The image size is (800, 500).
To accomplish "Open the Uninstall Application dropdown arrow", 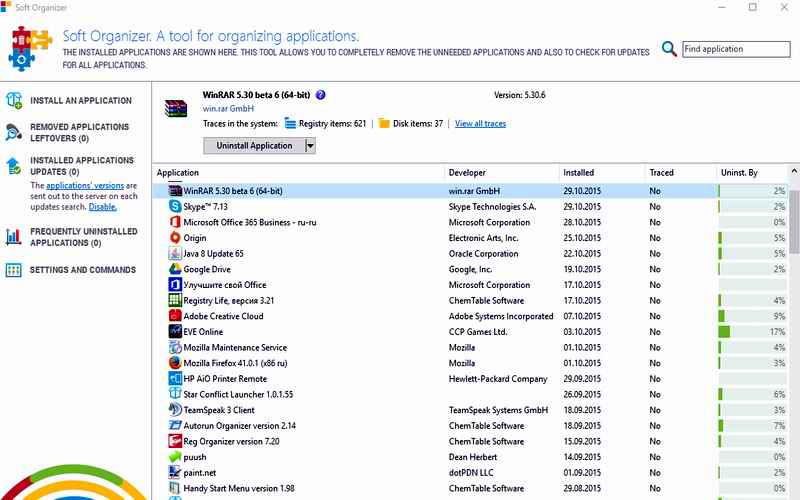I will point(310,146).
